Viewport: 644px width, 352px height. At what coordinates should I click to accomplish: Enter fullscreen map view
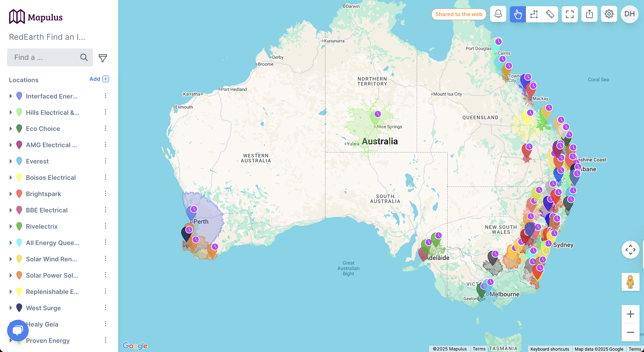point(570,14)
